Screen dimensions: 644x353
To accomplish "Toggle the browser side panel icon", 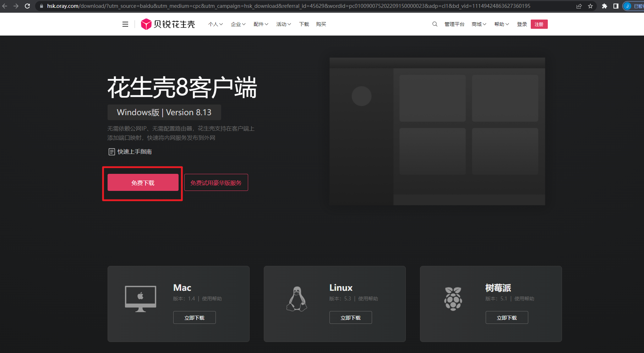I will 616,6.
